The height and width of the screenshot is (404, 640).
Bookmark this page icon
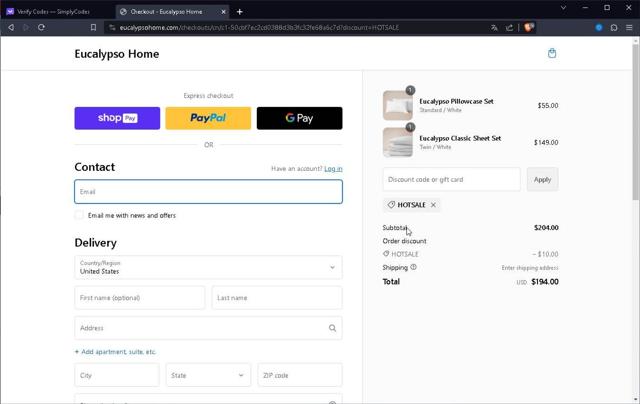pos(93,27)
